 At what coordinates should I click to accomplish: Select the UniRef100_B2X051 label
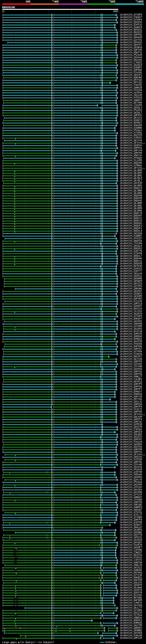(131, 595)
